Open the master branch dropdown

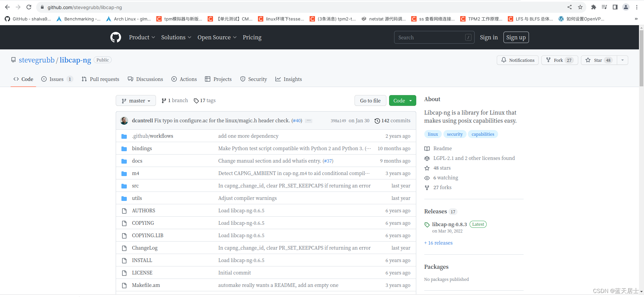point(136,100)
